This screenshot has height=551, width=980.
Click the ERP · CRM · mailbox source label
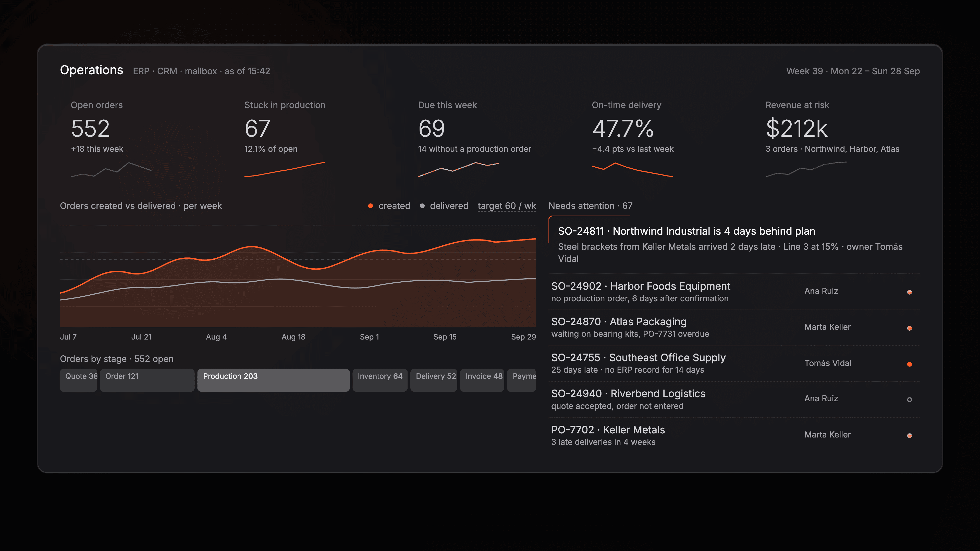point(201,71)
